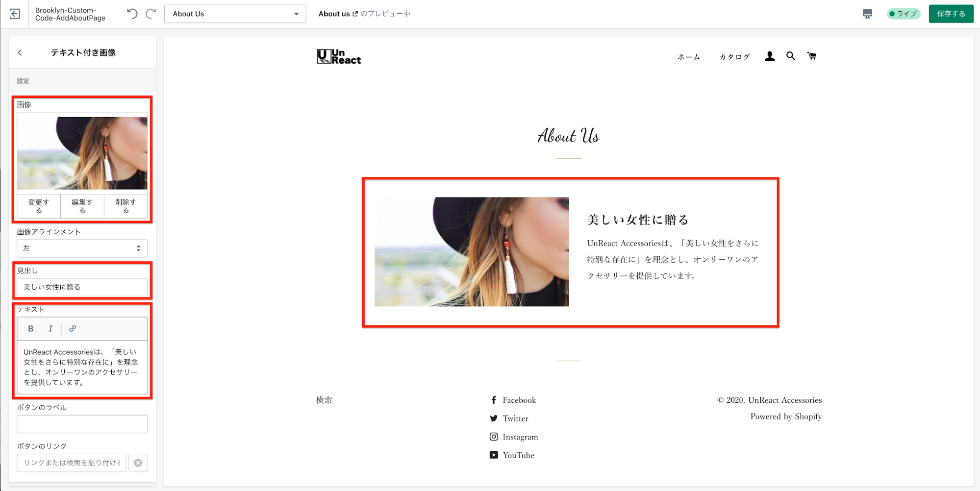This screenshot has width=980, height=491.
Task: Click 保存する to save changes
Action: (x=951, y=14)
